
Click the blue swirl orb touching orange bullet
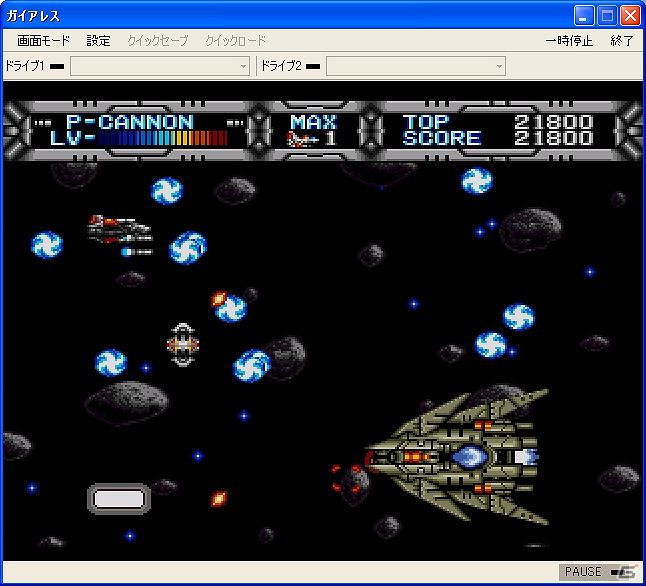231,309
